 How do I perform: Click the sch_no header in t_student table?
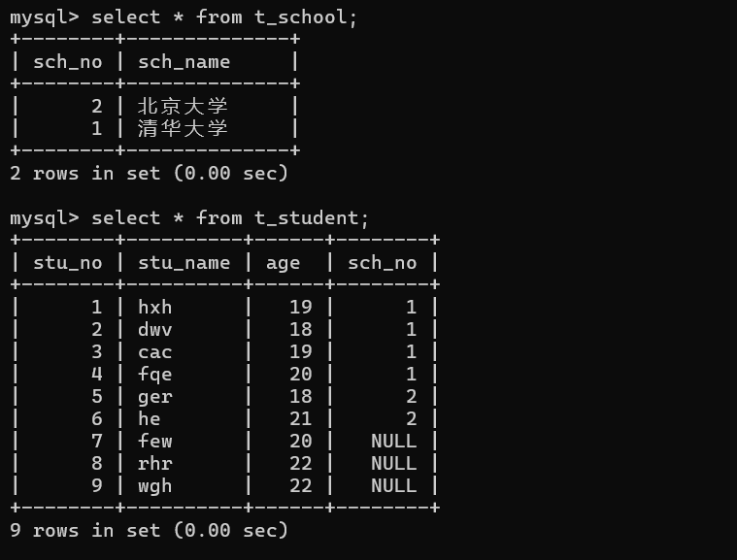pos(383,263)
